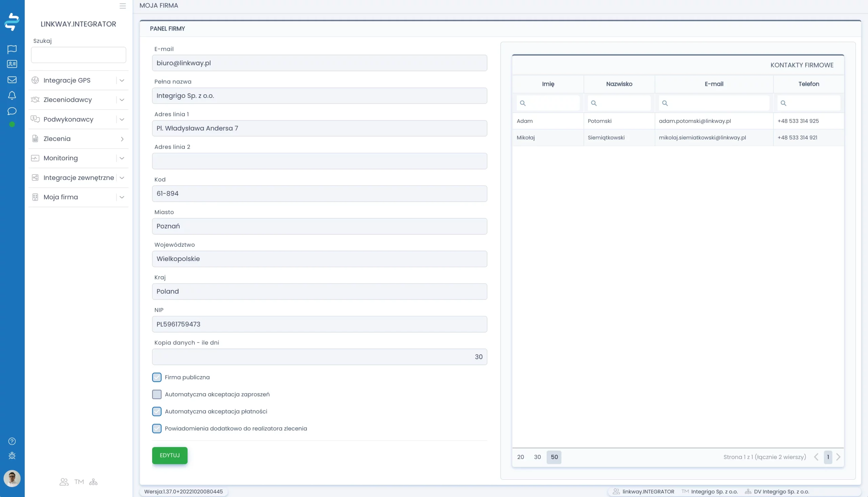
Task: Open the chat bubble icon
Action: 12,111
